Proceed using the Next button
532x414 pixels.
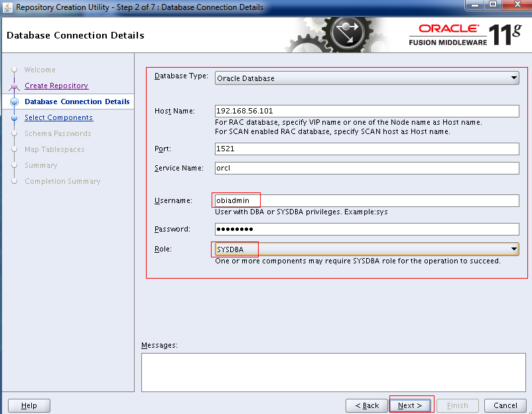coord(410,405)
